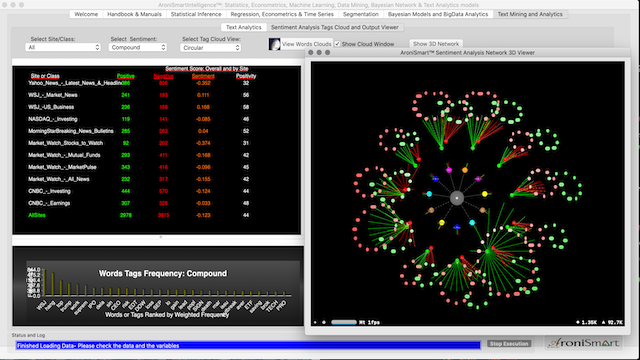This screenshot has height=360, width=640.
Task: Click the AllSites positive value 2978
Action: (x=126, y=215)
